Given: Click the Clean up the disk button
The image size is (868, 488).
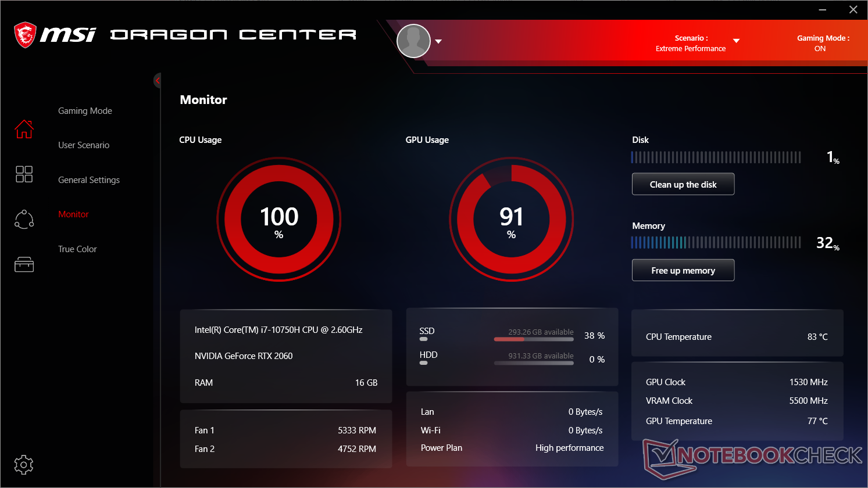Looking at the screenshot, I should click(x=683, y=184).
